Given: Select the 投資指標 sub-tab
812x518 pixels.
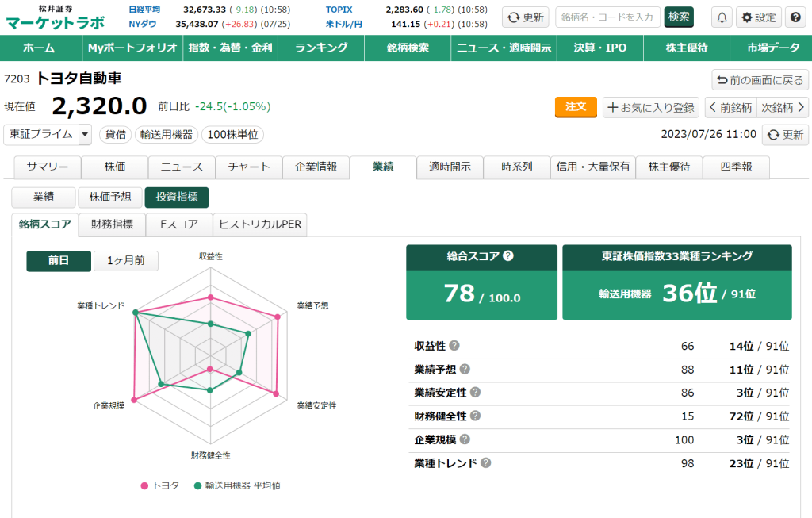Looking at the screenshot, I should 177,197.
